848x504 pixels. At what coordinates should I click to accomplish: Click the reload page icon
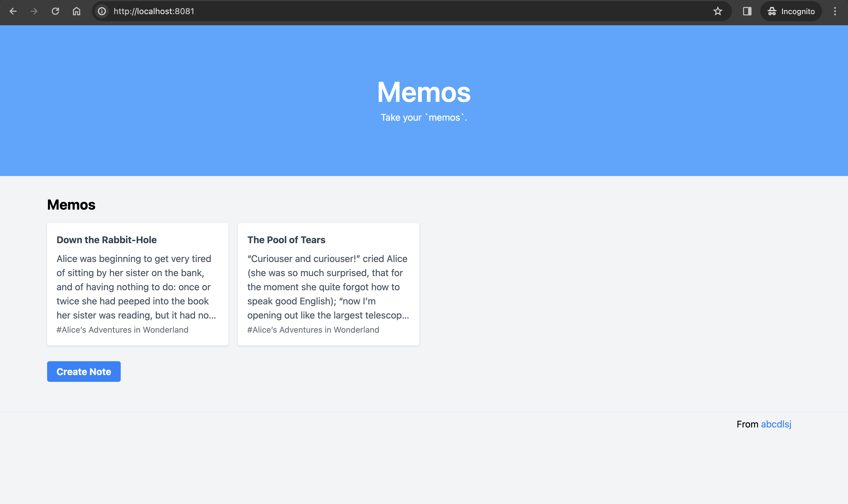point(55,11)
